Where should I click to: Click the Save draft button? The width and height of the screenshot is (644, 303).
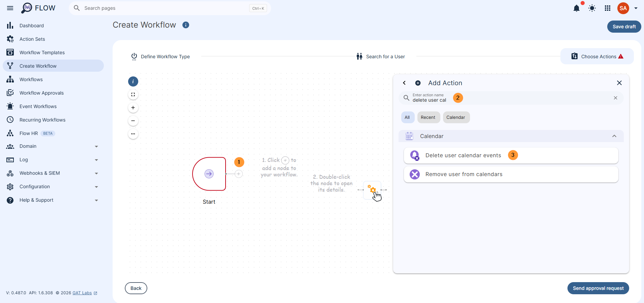click(624, 27)
